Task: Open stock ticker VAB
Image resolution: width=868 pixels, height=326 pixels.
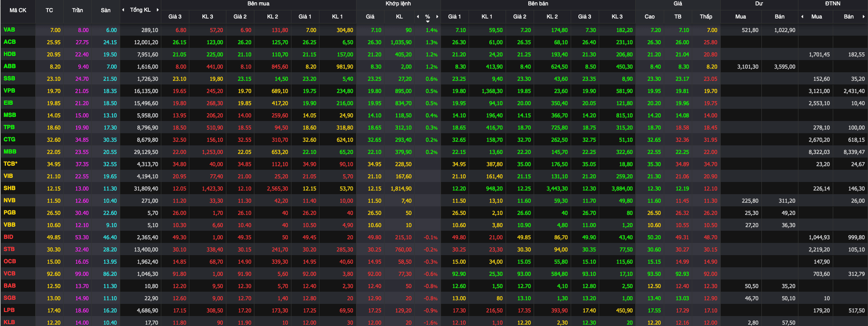Action: click(9, 30)
